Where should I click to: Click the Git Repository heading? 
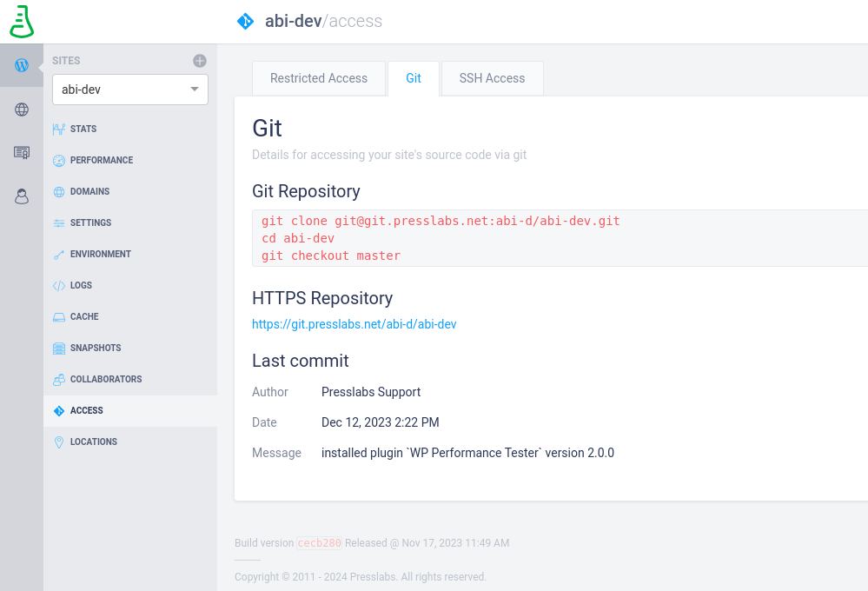pos(306,191)
